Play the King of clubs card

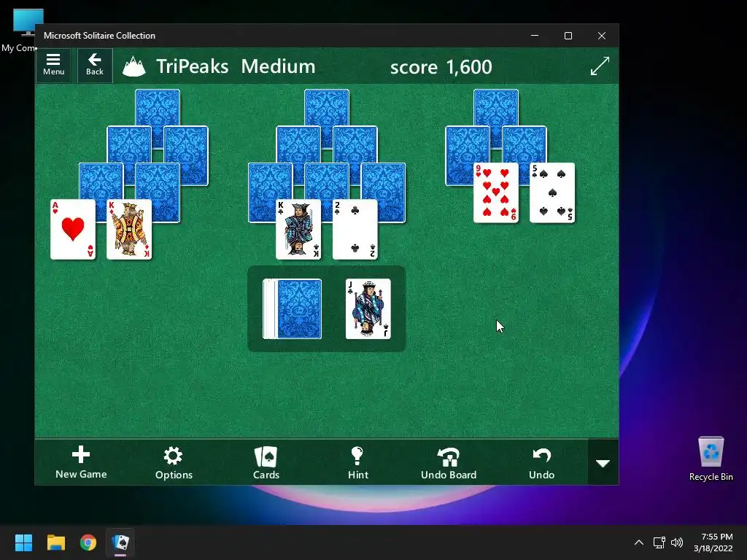(x=298, y=230)
